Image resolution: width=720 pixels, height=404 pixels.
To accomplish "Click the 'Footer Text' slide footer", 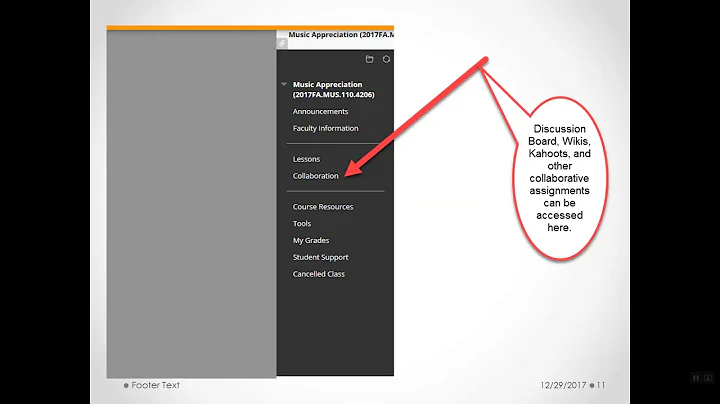I will coord(155,385).
